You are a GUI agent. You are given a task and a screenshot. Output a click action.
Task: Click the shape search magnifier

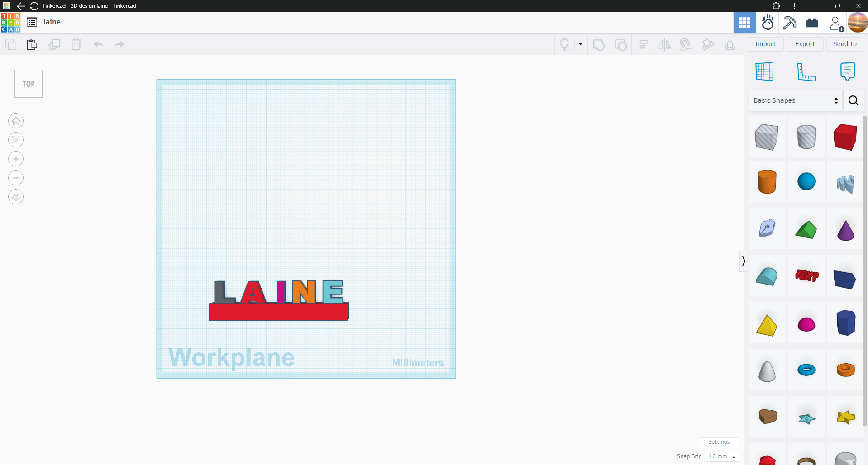854,100
